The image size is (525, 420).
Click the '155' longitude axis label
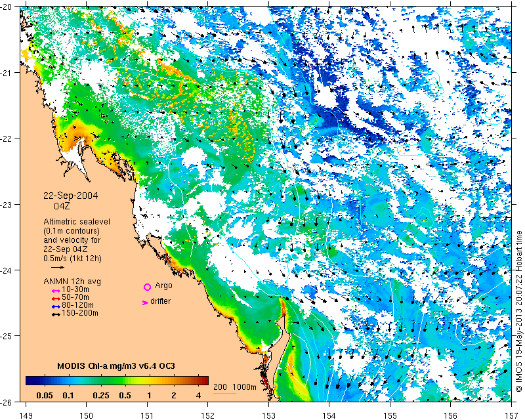coord(390,415)
